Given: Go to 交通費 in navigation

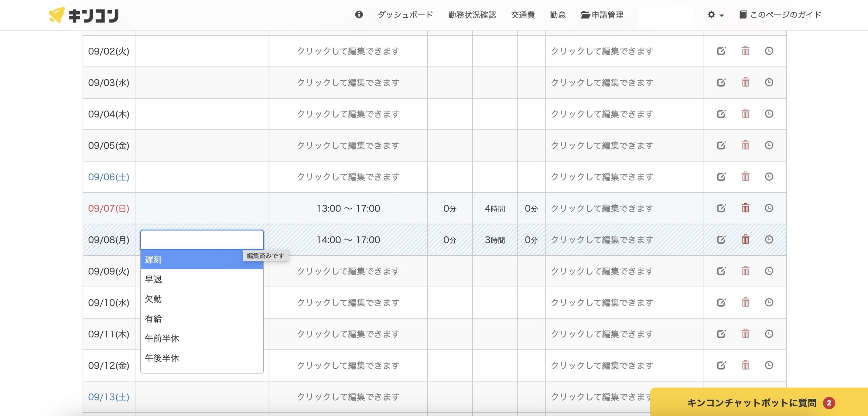Looking at the screenshot, I should click(x=523, y=15).
